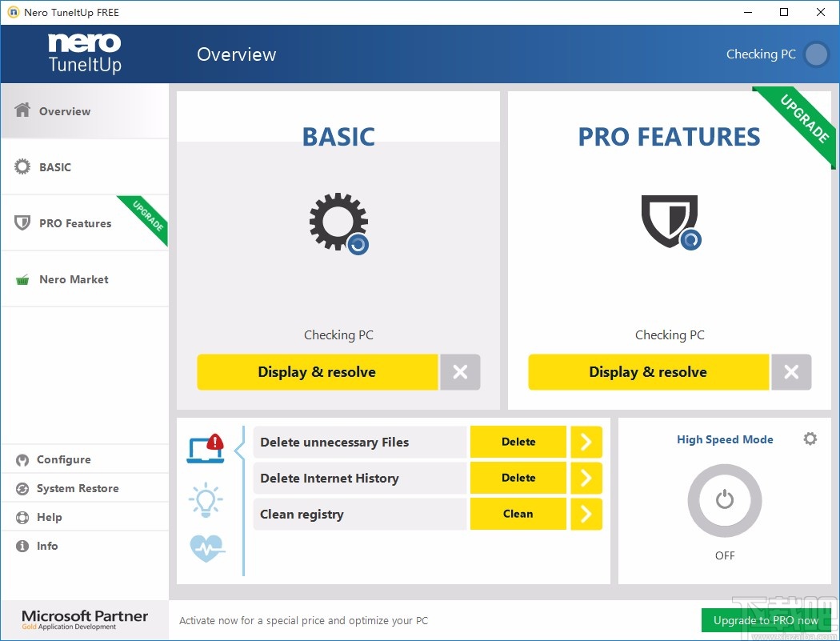Click the PRO Features shield icon in sidebar

[22, 222]
